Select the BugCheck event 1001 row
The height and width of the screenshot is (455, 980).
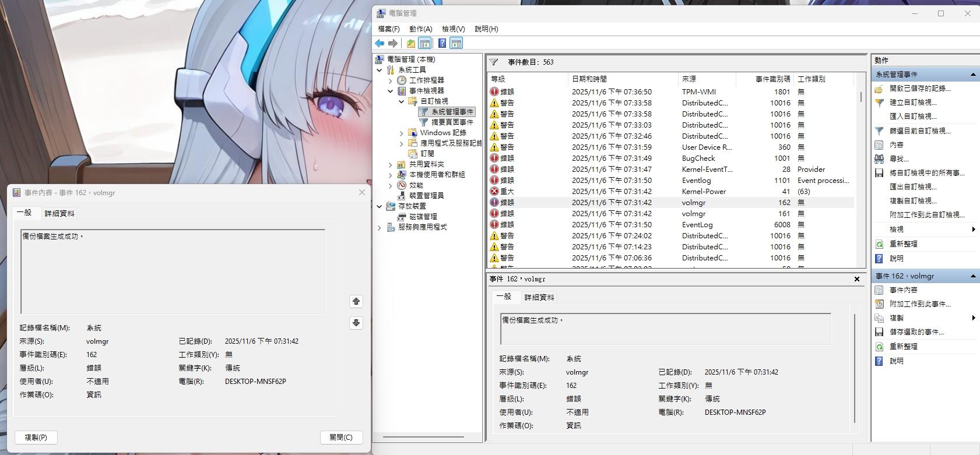coord(671,158)
